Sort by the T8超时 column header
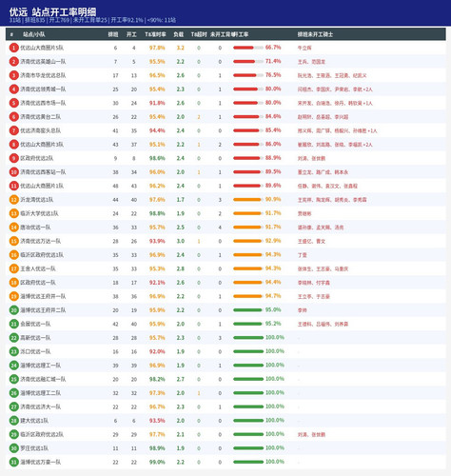451x476 pixels. tap(199, 34)
